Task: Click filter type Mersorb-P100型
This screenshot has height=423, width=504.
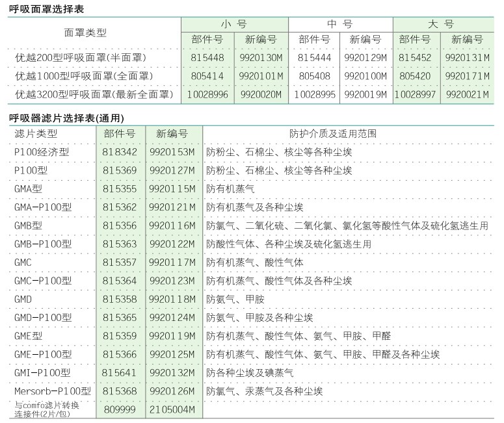Action: click(53, 391)
